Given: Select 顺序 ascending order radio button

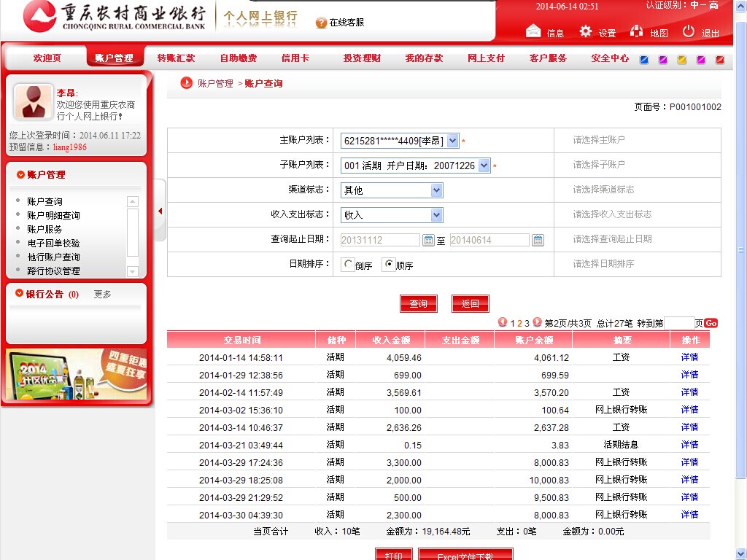Looking at the screenshot, I should [x=389, y=265].
